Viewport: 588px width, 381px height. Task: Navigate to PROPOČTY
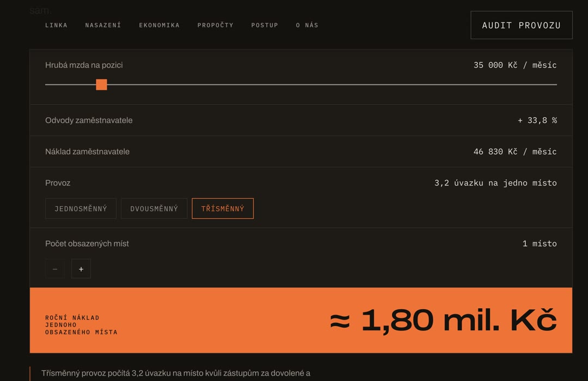click(215, 25)
